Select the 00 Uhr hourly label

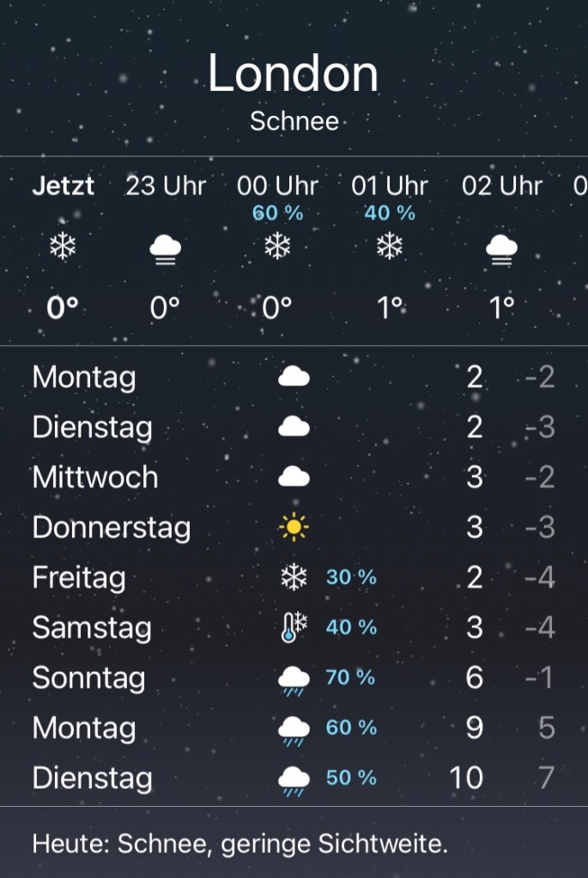(277, 186)
